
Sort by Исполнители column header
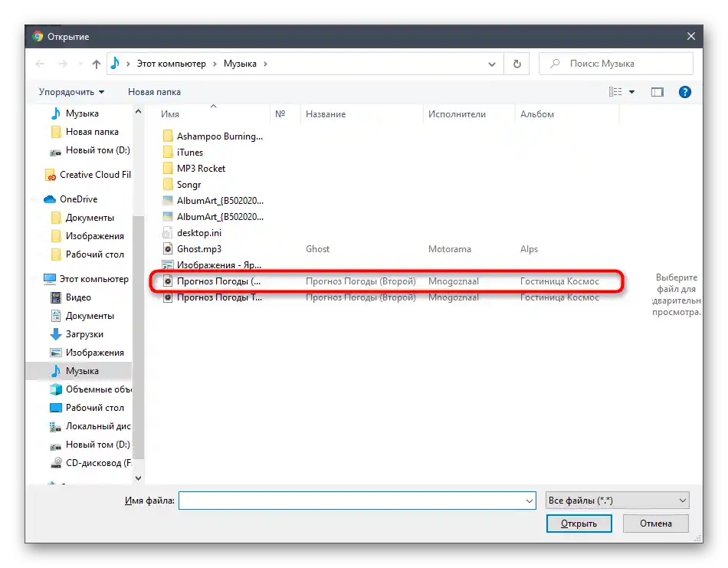457,113
